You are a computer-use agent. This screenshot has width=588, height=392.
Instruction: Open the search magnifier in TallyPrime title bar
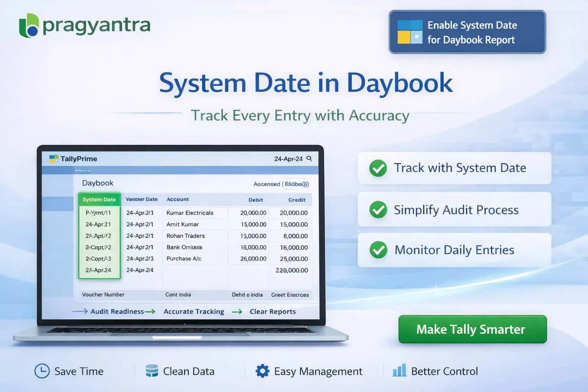[309, 158]
